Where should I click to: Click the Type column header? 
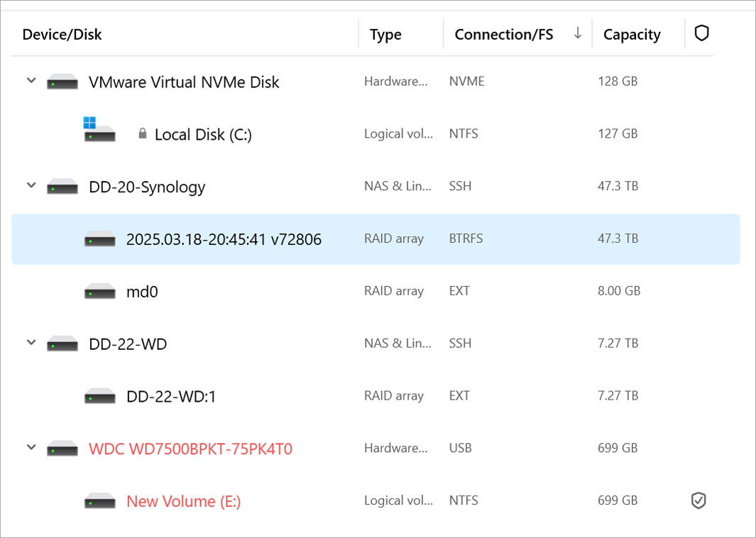click(384, 33)
